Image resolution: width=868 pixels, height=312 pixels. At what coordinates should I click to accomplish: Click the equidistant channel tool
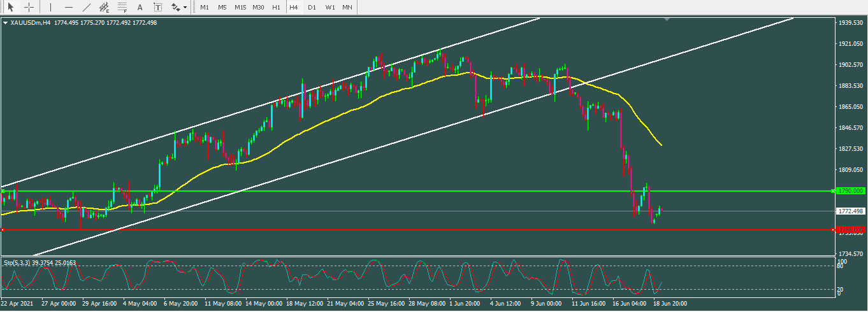(x=104, y=7)
